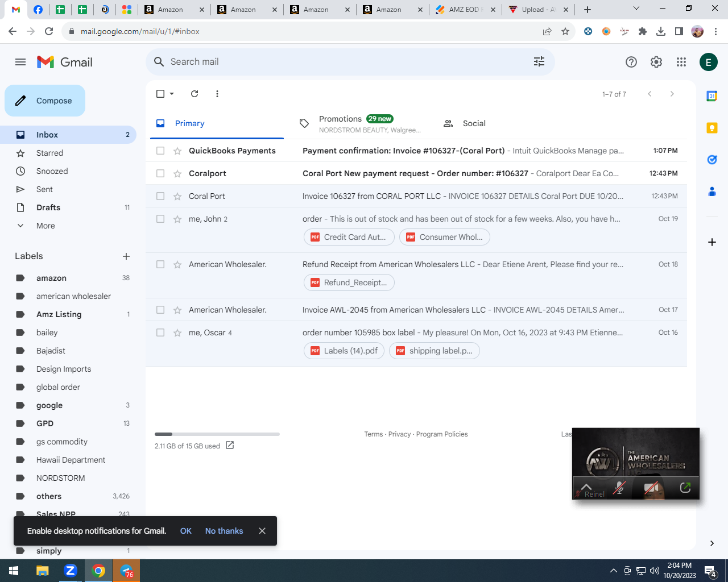
Task: Get add-ons plus icon in side panel
Action: tap(712, 242)
